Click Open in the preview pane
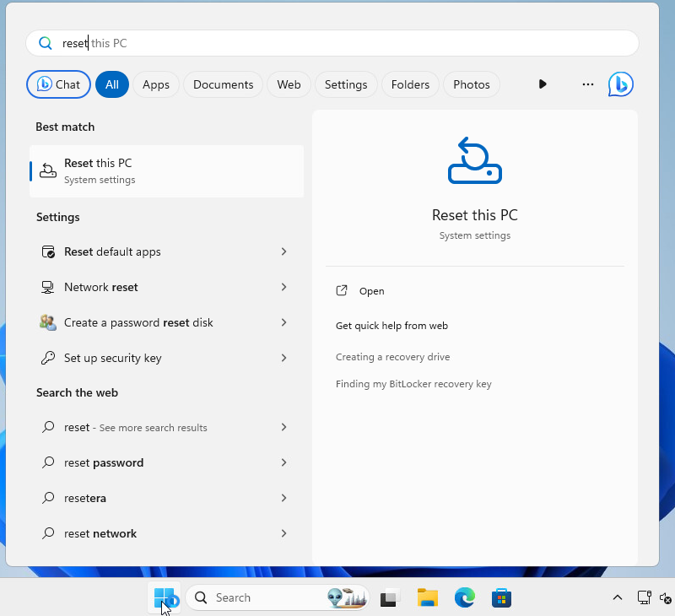Viewport: 675px width, 616px height. point(372,291)
